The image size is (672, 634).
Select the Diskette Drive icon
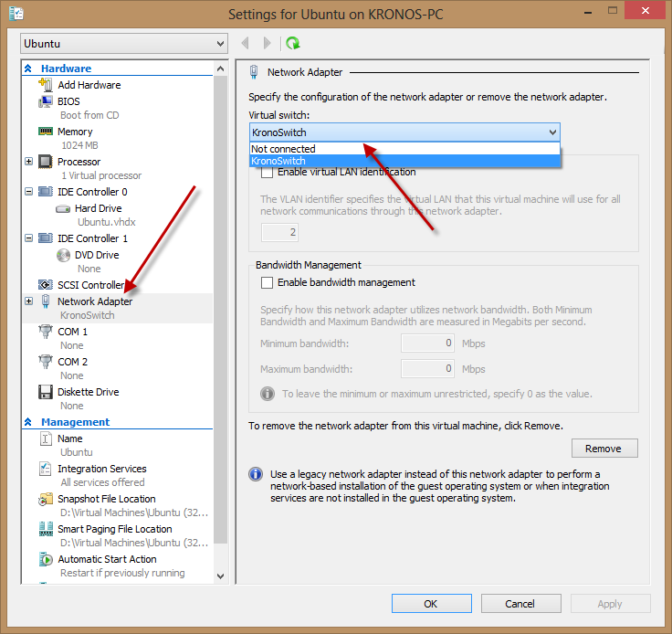(x=46, y=392)
